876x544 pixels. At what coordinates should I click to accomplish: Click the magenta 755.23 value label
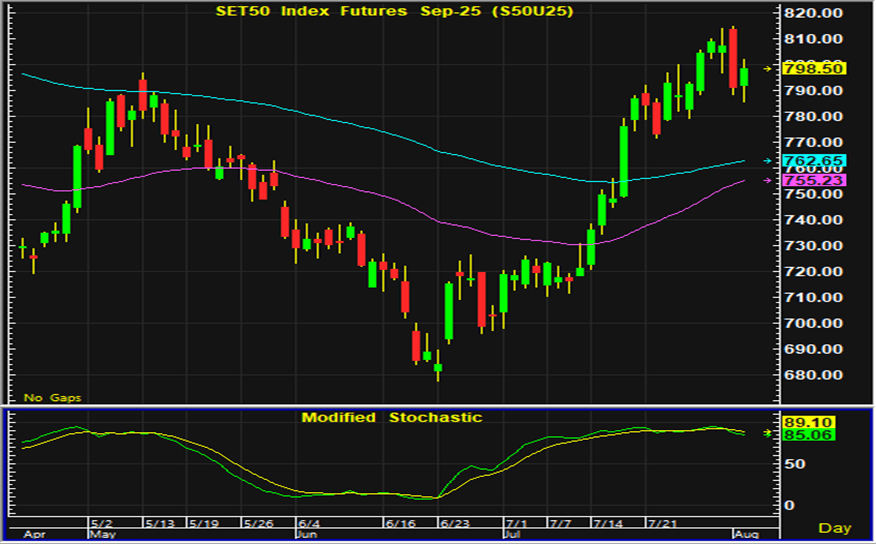817,180
